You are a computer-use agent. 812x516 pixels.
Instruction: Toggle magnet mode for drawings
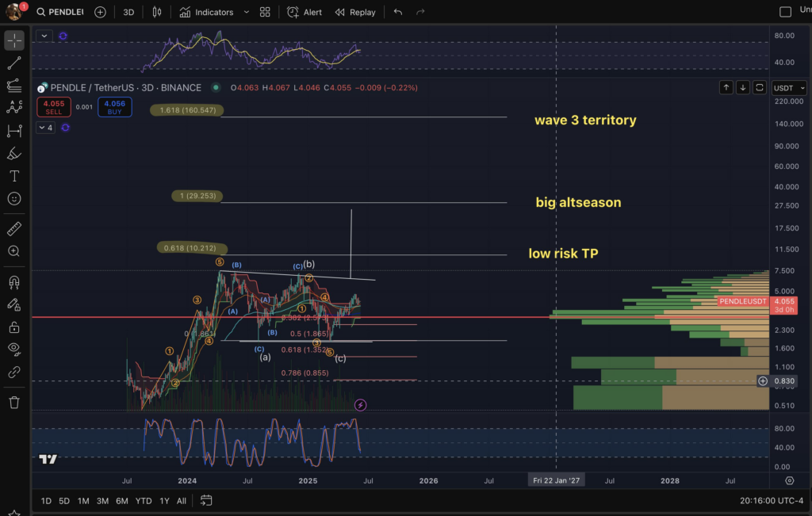click(x=14, y=282)
